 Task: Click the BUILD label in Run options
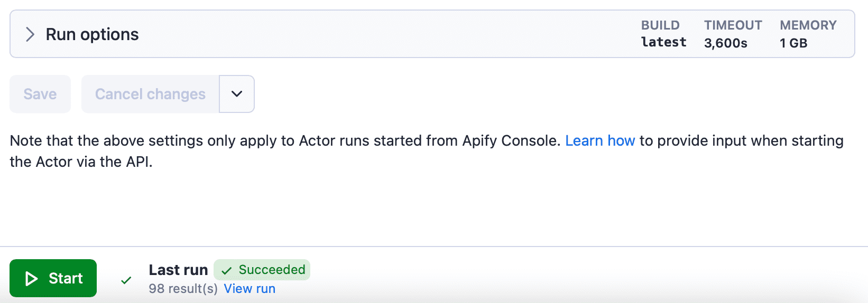point(660,25)
